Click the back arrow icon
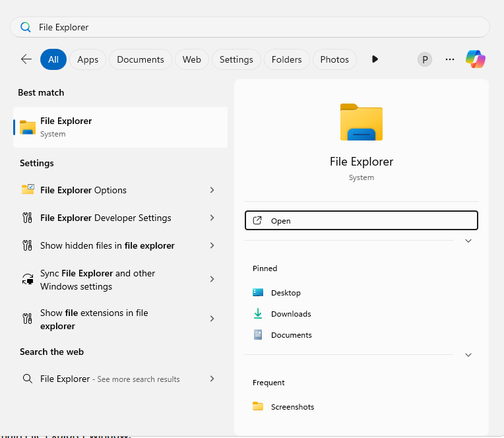The image size is (504, 438). pyautogui.click(x=26, y=59)
